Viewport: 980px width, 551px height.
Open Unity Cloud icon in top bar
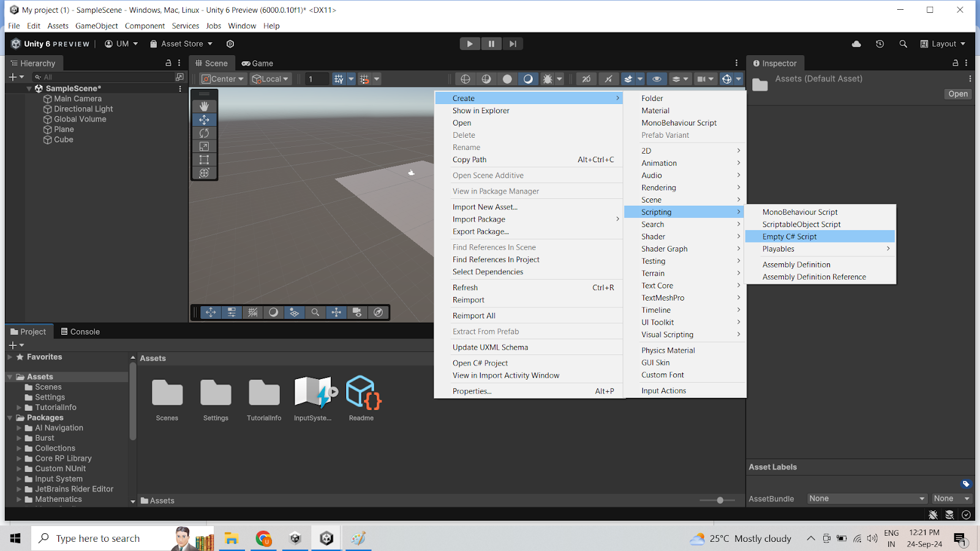pos(856,44)
